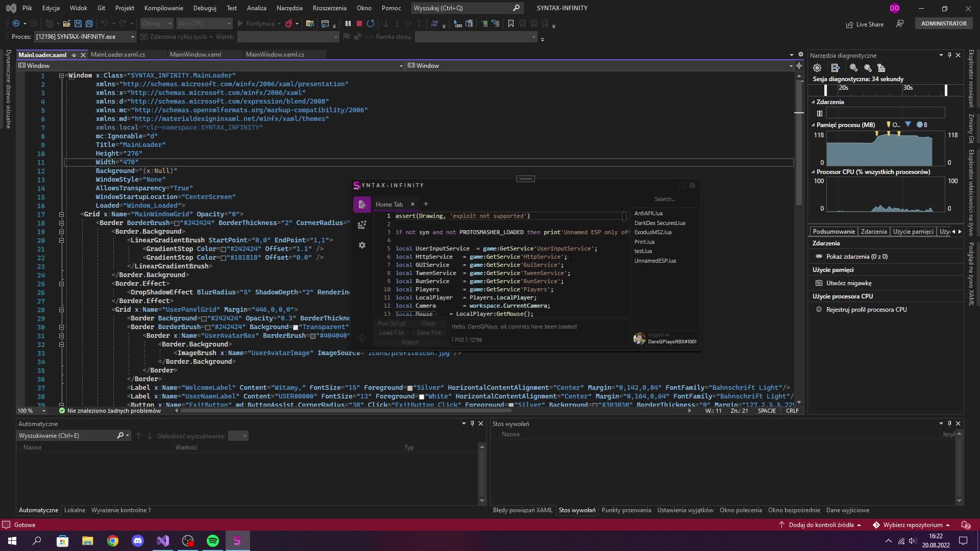The image size is (980, 551).
Task: Click the Save All toolbar icon
Action: (89, 23)
